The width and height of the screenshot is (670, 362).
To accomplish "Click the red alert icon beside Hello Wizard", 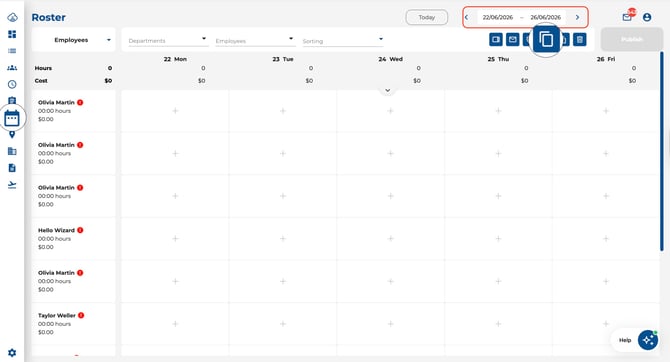I will (x=80, y=230).
